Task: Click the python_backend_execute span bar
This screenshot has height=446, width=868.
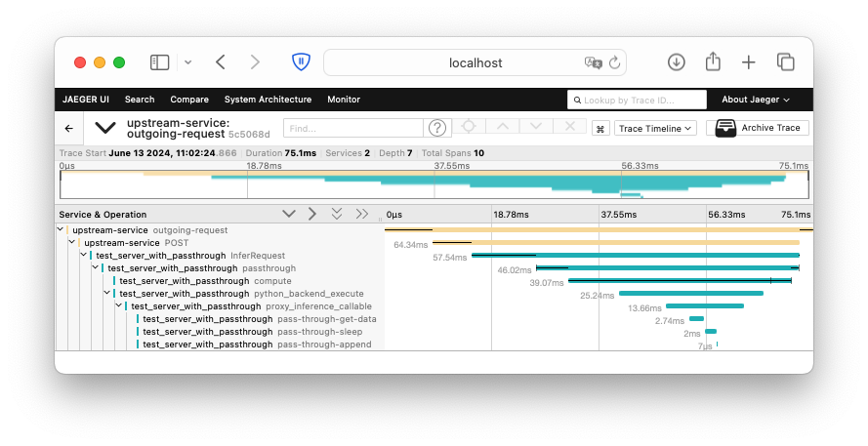Action: pos(690,293)
